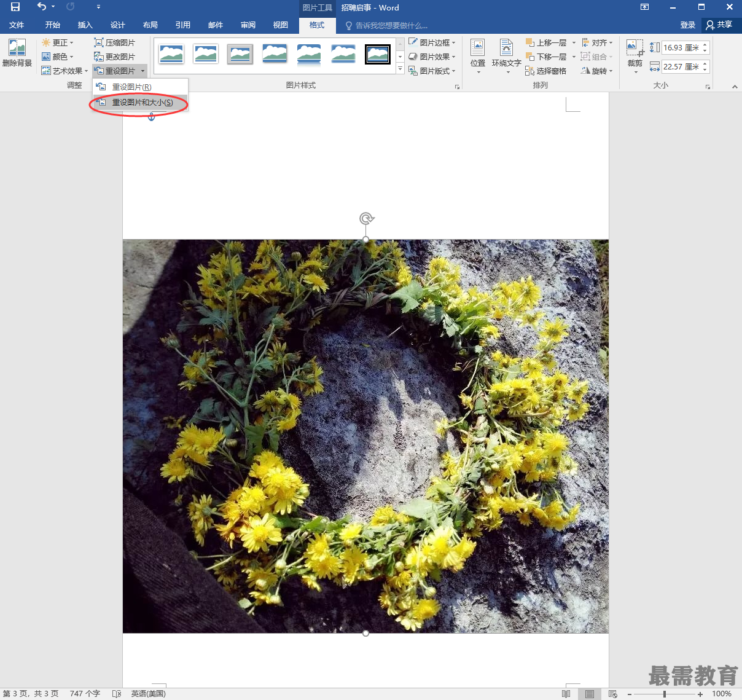Switch to the Mailings (邮件) tab
The height and width of the screenshot is (700, 742).
coord(216,25)
